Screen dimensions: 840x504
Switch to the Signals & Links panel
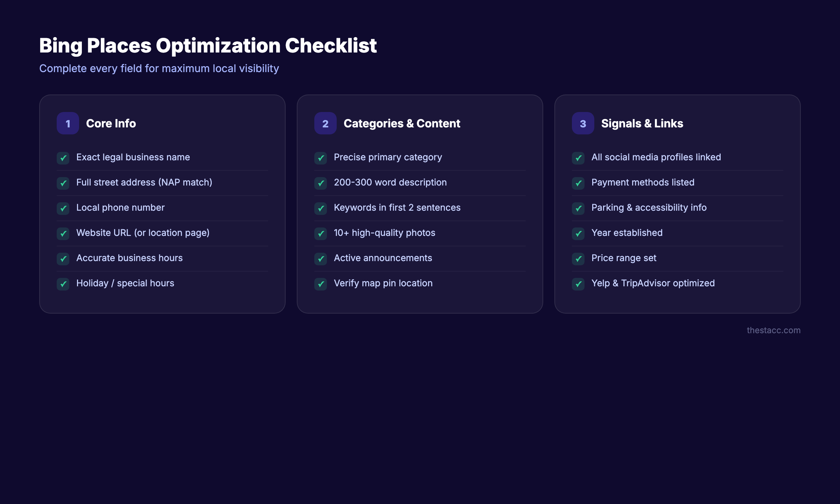pyautogui.click(x=677, y=203)
